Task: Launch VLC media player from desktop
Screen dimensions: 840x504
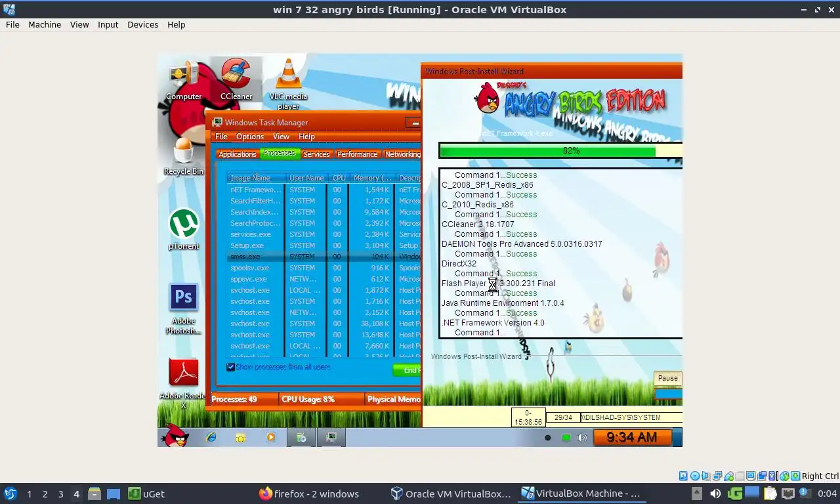Action: pyautogui.click(x=288, y=83)
